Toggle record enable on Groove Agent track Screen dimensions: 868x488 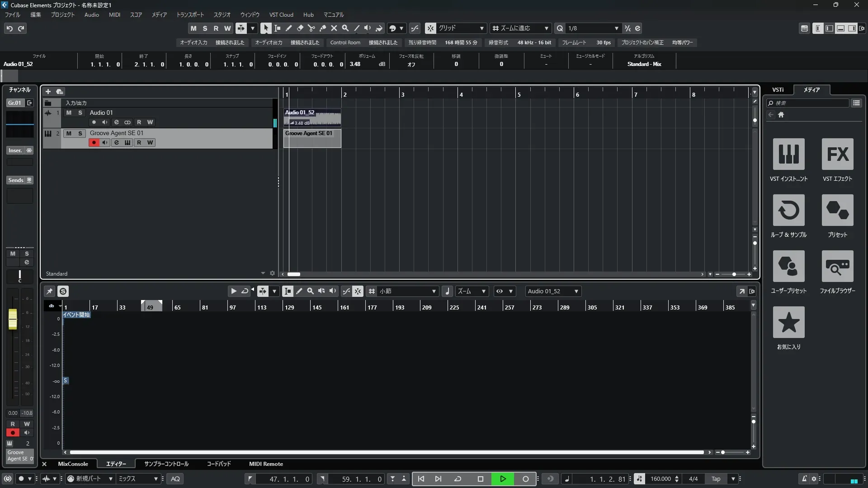coord(94,142)
